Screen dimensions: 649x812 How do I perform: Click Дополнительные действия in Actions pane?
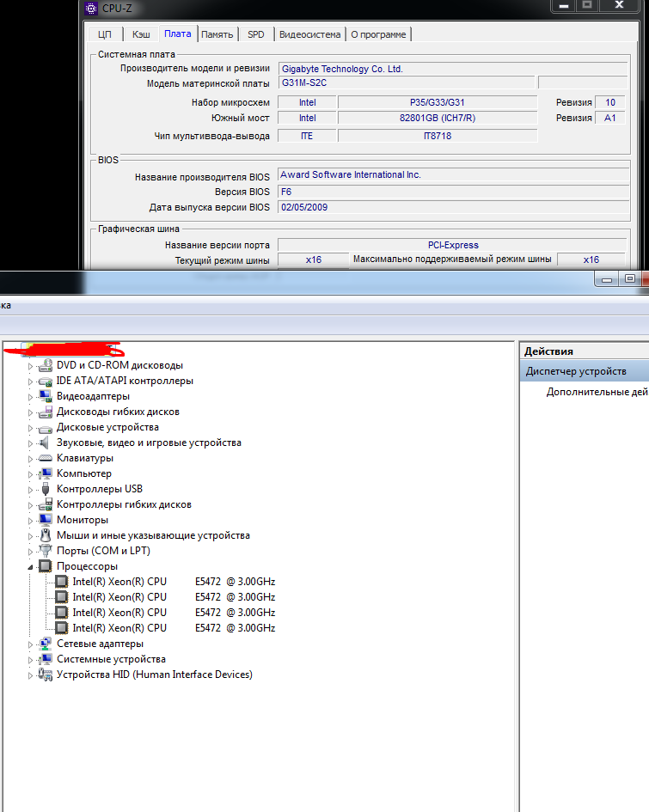(x=597, y=392)
